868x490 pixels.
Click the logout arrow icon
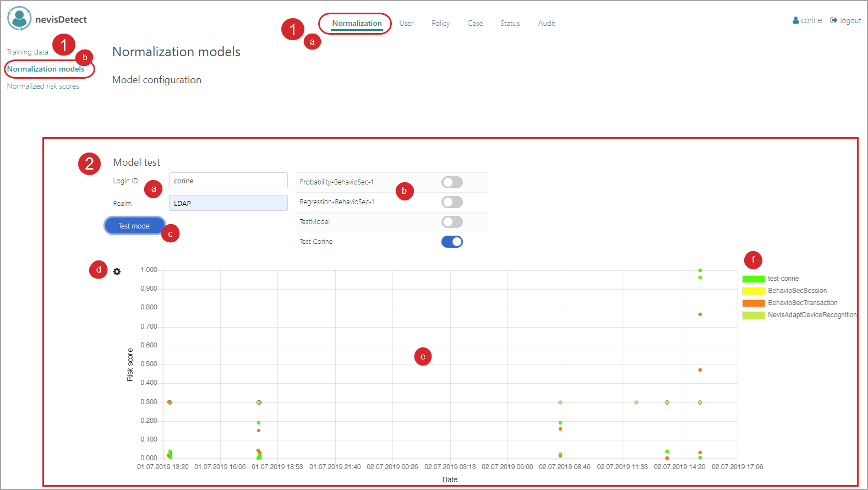click(834, 20)
